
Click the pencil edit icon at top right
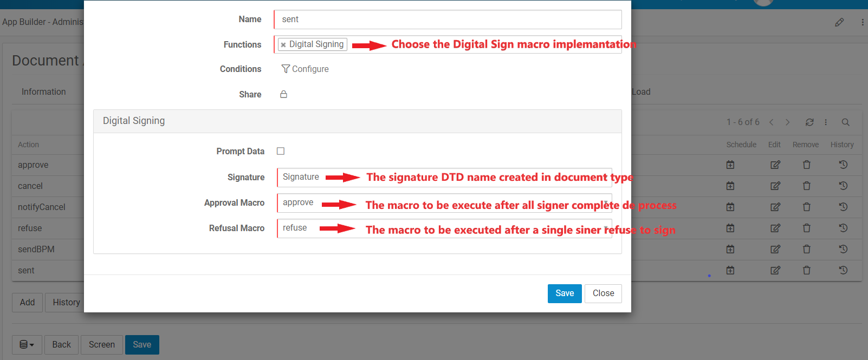click(x=839, y=22)
